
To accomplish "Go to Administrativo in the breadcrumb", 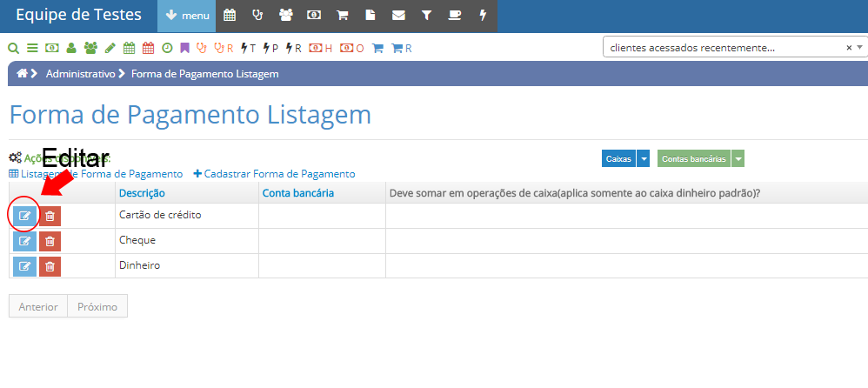I will 80,74.
